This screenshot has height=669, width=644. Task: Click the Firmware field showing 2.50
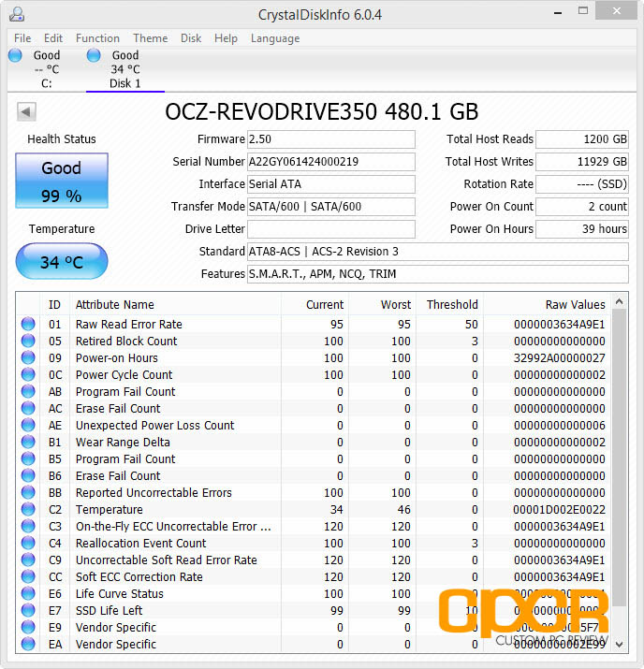pyautogui.click(x=331, y=139)
